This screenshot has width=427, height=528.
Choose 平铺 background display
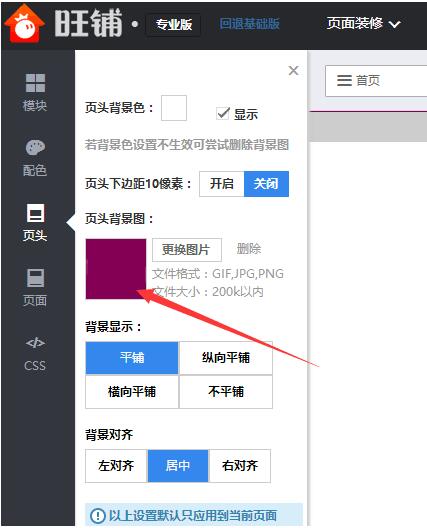click(132, 358)
